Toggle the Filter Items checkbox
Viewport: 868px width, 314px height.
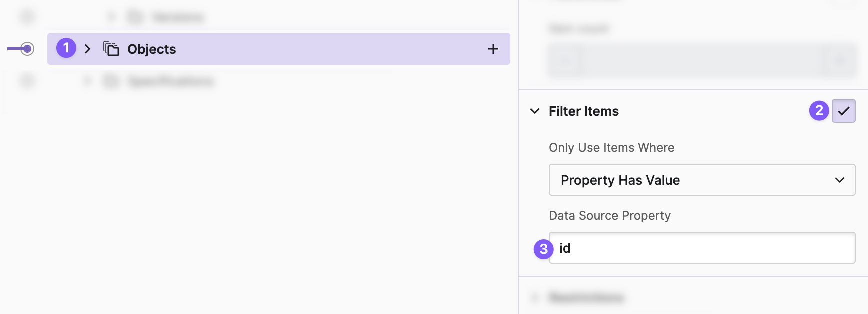(843, 111)
